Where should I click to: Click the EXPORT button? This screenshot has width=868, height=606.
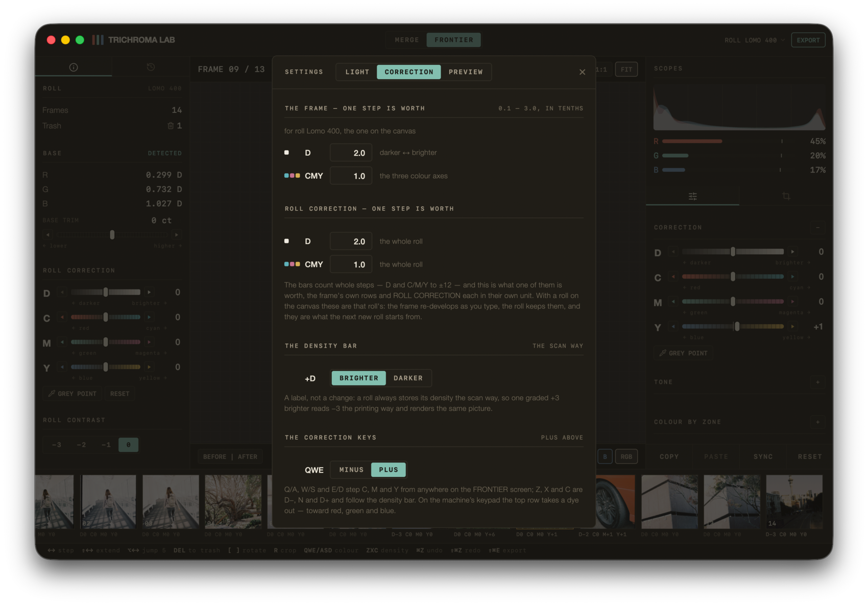(808, 40)
